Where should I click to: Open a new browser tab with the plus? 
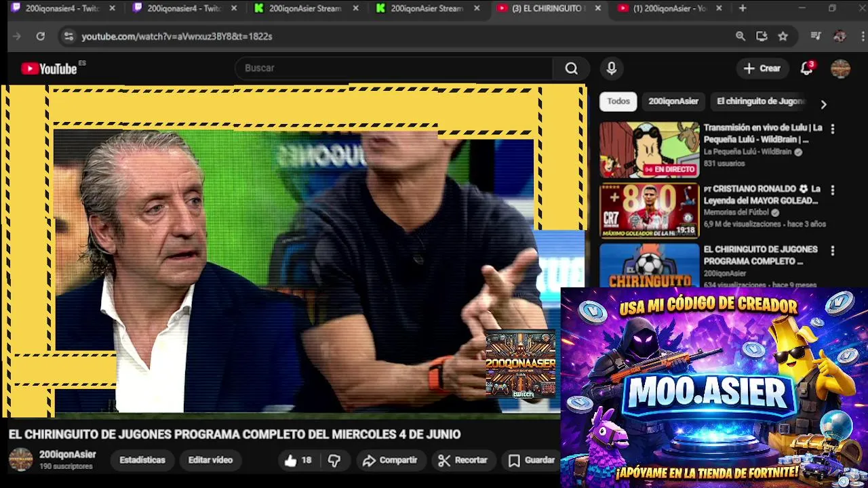point(743,8)
